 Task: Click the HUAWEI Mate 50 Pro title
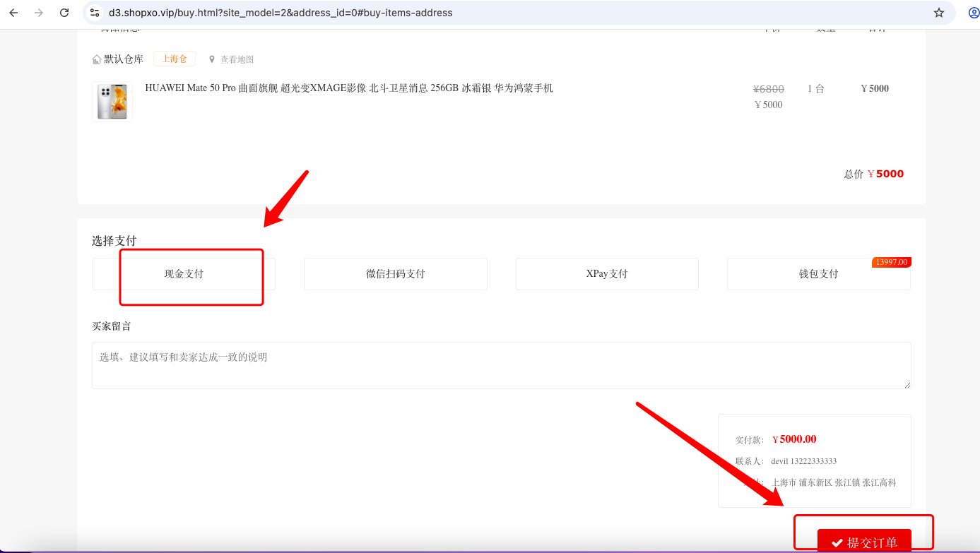point(349,88)
